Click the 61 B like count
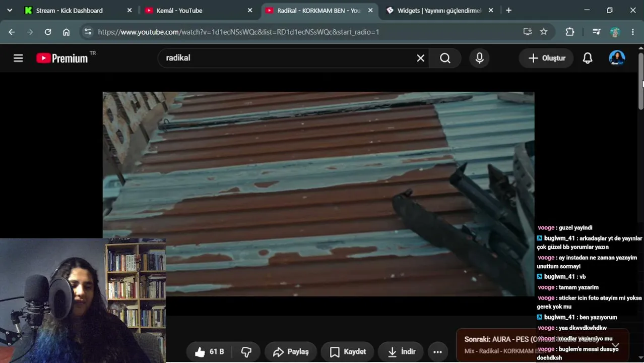The width and height of the screenshot is (644, 363). [217, 352]
